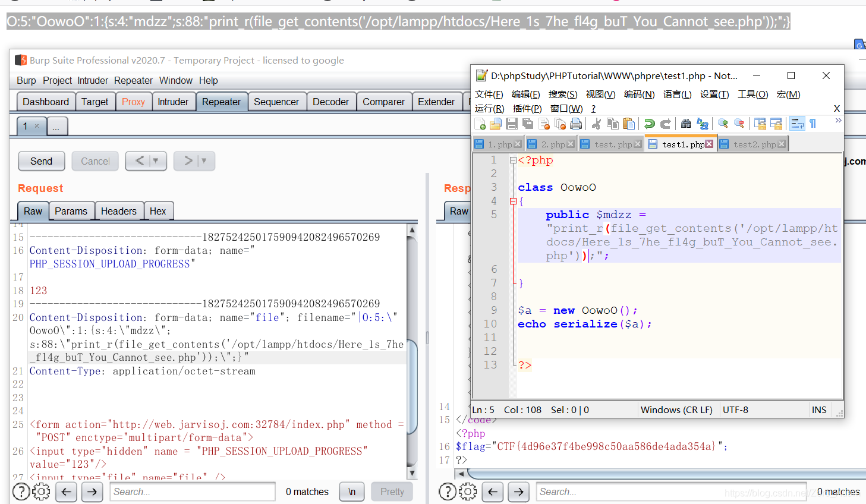This screenshot has width=866, height=504.
Task: Collapse the PHP block fold marker at line 1
Action: tap(513, 160)
